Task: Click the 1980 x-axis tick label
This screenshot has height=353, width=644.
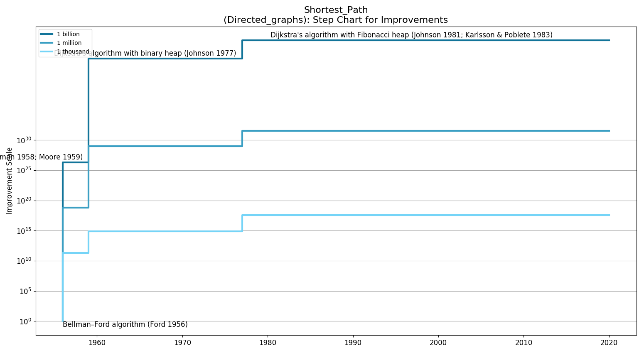Action: coord(268,343)
